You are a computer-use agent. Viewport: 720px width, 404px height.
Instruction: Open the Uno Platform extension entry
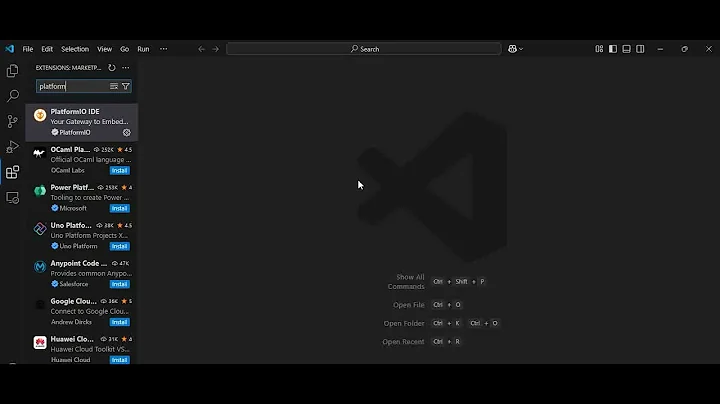(82, 236)
